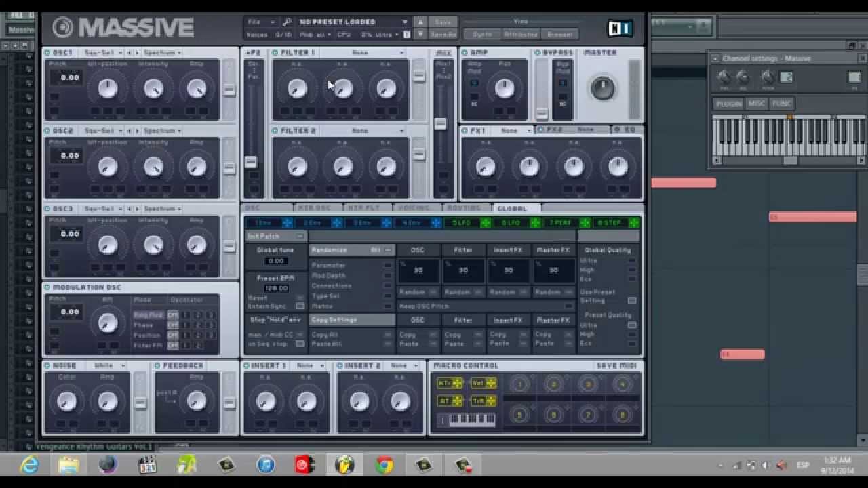Open the File menu in Massive
This screenshot has height=488, width=868.
[x=261, y=22]
